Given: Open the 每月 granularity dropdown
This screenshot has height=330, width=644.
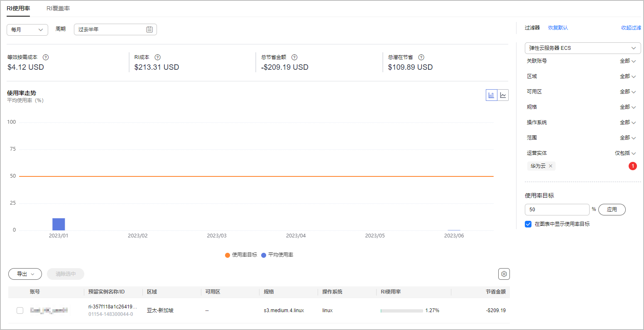Looking at the screenshot, I should point(27,29).
